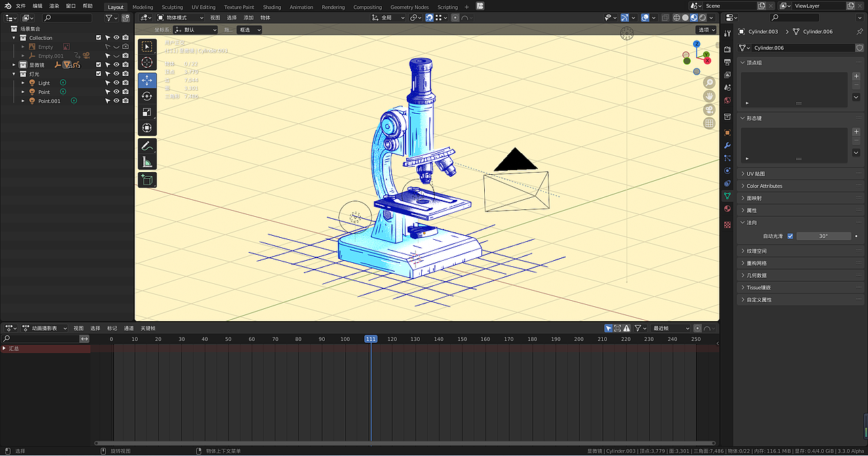Switch to the Sculpting workspace tab
This screenshot has height=456, width=868.
click(172, 7)
